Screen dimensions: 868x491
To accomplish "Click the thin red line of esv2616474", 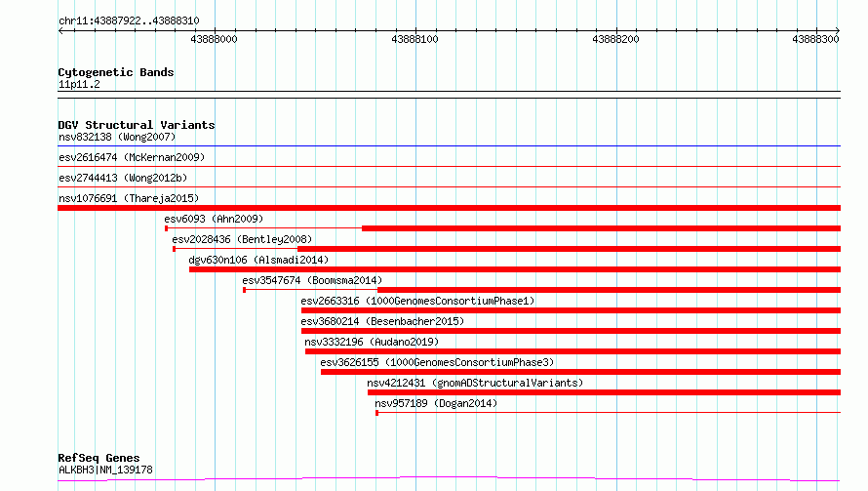I will [449, 166].
